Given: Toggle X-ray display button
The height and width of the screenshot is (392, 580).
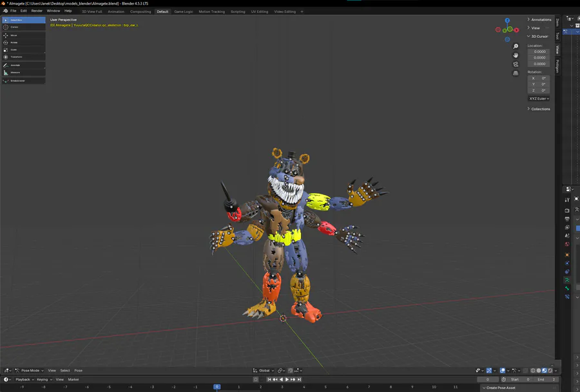Looking at the screenshot, I should (525, 370).
